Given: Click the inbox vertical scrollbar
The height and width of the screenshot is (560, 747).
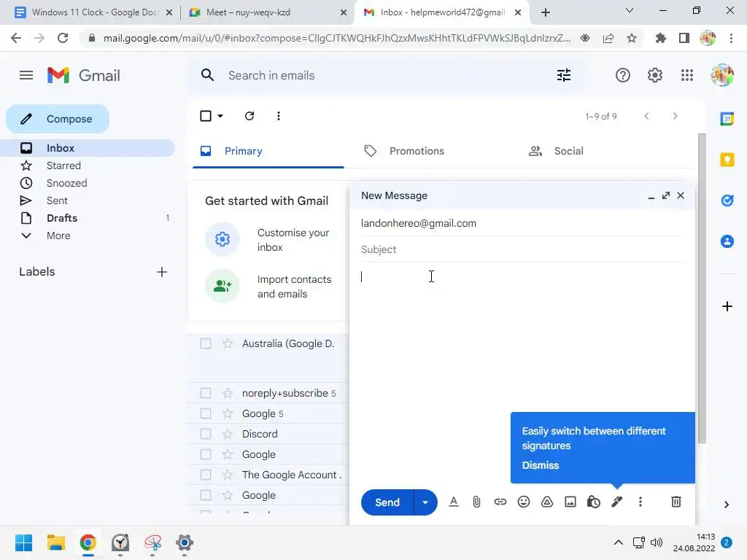Looking at the screenshot, I should tap(702, 289).
